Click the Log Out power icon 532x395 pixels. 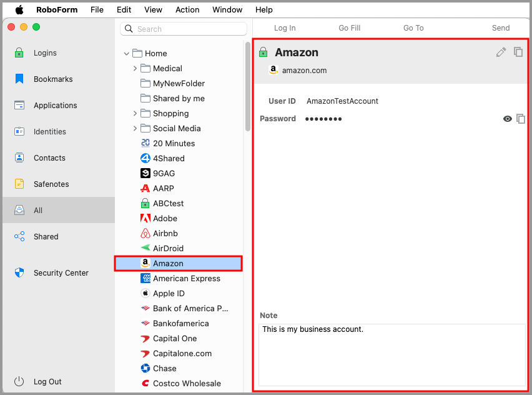tap(19, 381)
